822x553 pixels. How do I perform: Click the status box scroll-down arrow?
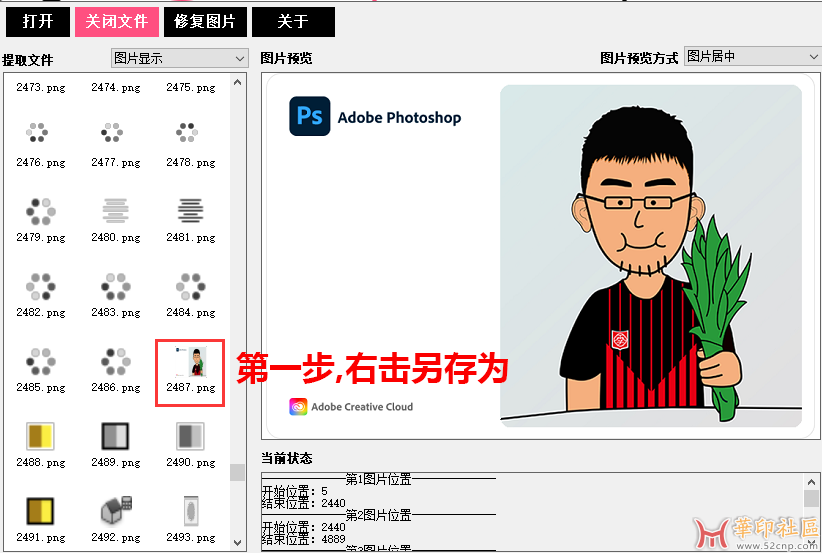coord(811,544)
